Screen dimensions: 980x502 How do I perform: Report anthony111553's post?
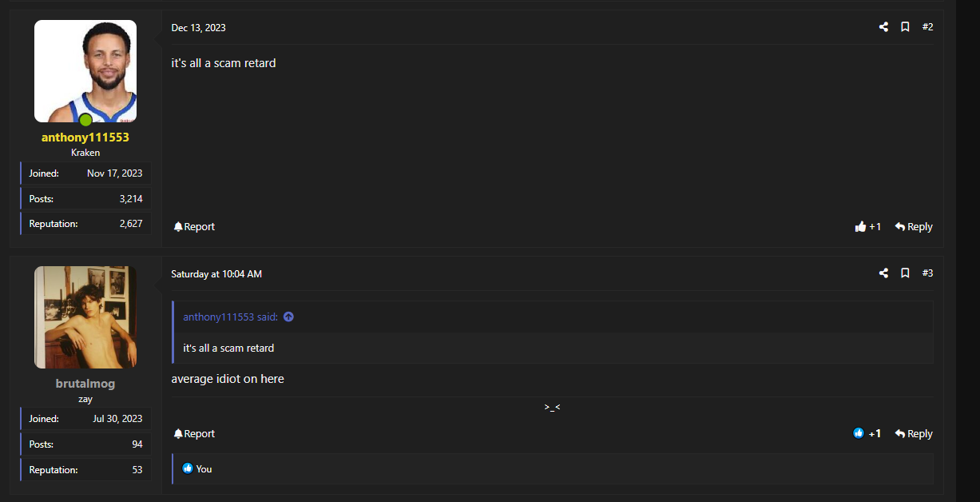coord(194,227)
